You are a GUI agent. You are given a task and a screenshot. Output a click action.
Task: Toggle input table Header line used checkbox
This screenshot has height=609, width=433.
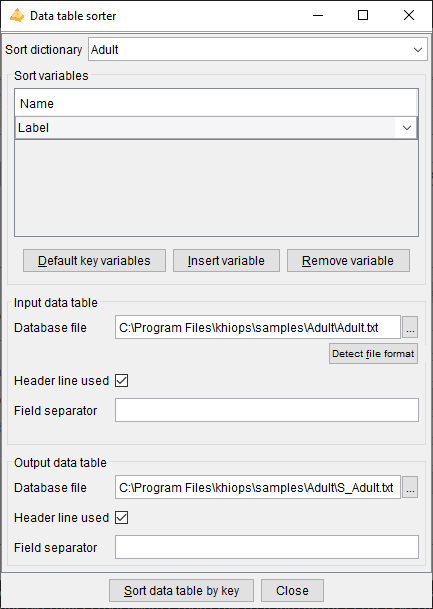[122, 381]
